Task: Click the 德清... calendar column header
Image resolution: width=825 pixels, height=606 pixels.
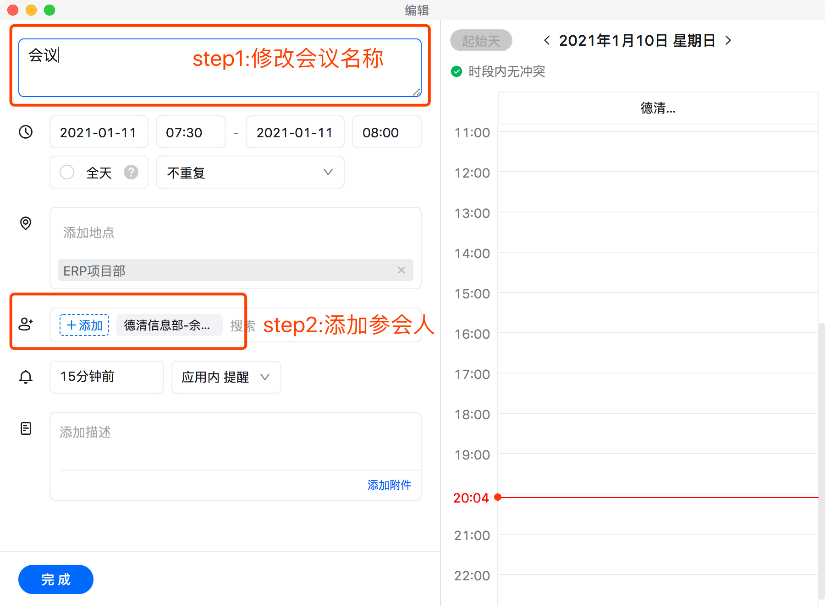Action: [x=657, y=108]
